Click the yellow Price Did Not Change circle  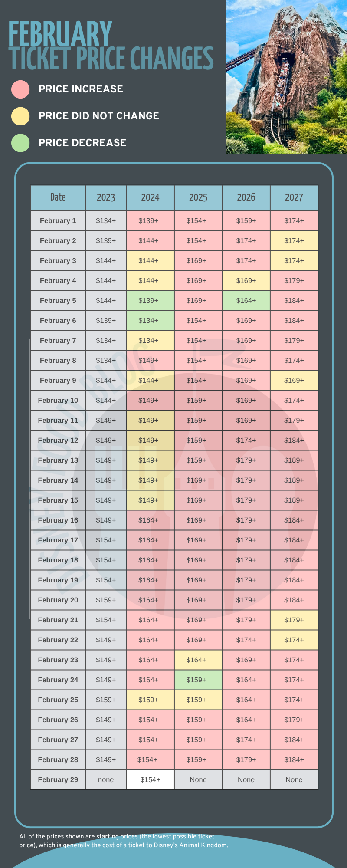20,116
